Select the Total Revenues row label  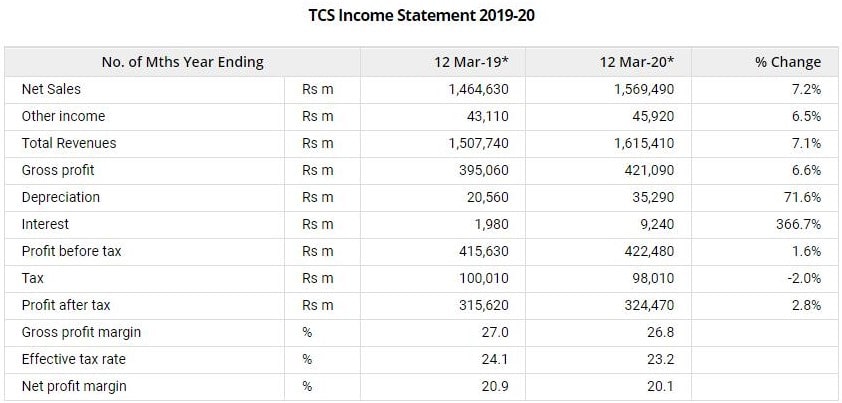[x=69, y=143]
